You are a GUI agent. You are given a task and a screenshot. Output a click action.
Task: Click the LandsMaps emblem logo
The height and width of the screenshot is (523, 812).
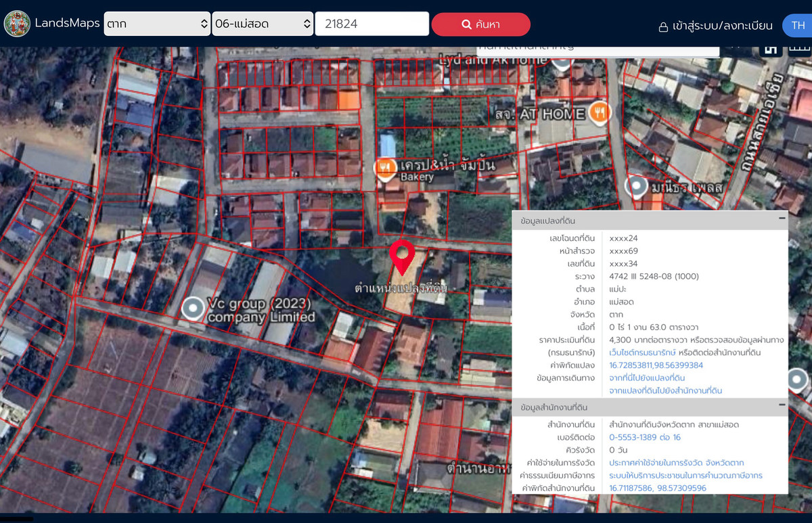point(17,24)
